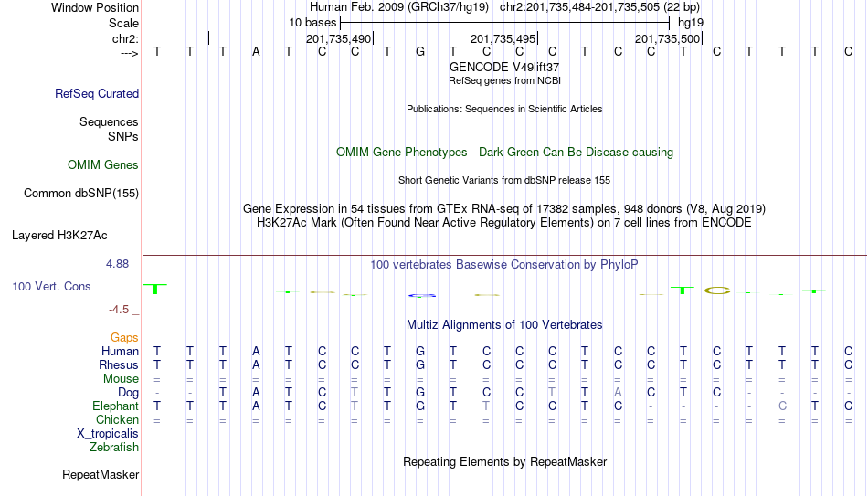868x496 pixels.
Task: Click the GTEx Gene Expression track title
Action: (504, 208)
